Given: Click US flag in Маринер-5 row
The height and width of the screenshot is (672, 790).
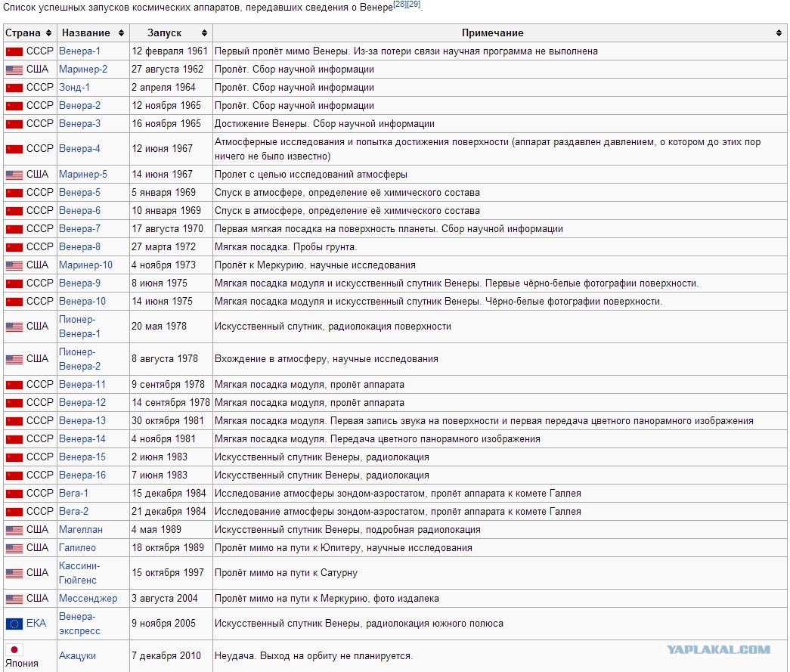Looking at the screenshot, I should point(14,175).
